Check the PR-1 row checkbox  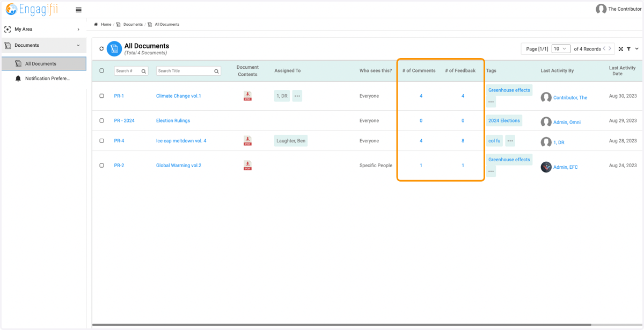(x=101, y=96)
